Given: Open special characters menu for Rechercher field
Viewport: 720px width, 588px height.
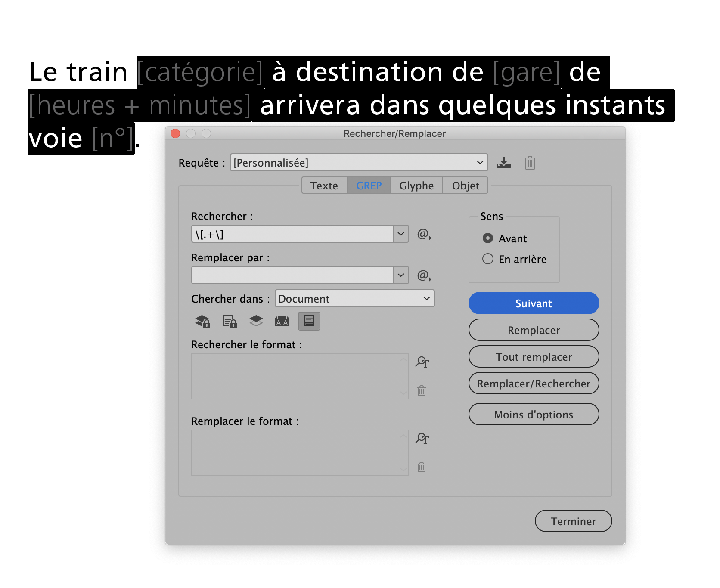Looking at the screenshot, I should 424,234.
